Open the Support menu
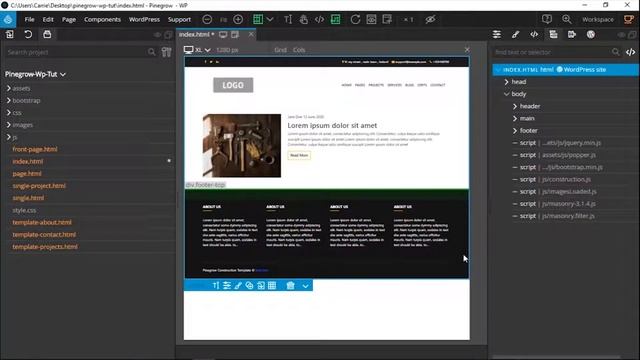This screenshot has height=360, width=640. (x=179, y=19)
